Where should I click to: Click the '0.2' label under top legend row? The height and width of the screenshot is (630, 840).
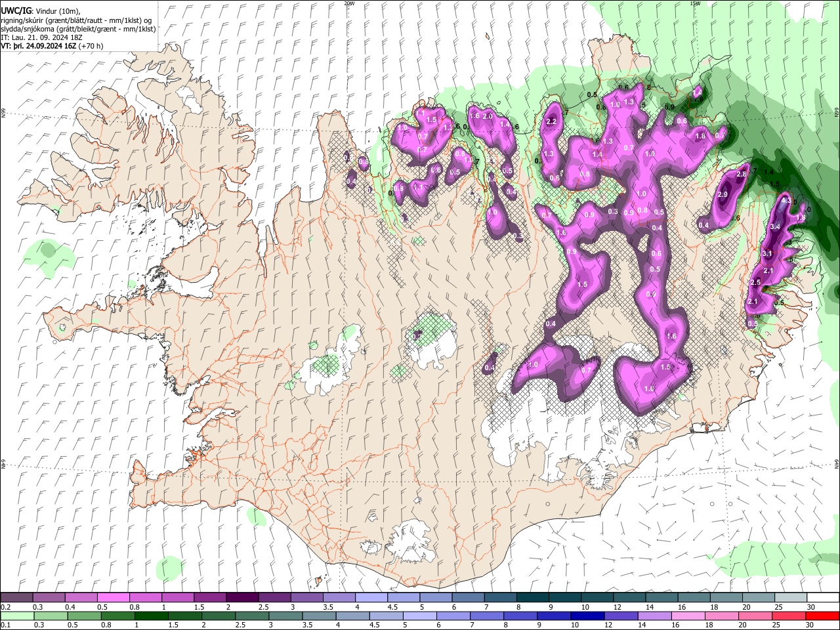click(x=5, y=608)
